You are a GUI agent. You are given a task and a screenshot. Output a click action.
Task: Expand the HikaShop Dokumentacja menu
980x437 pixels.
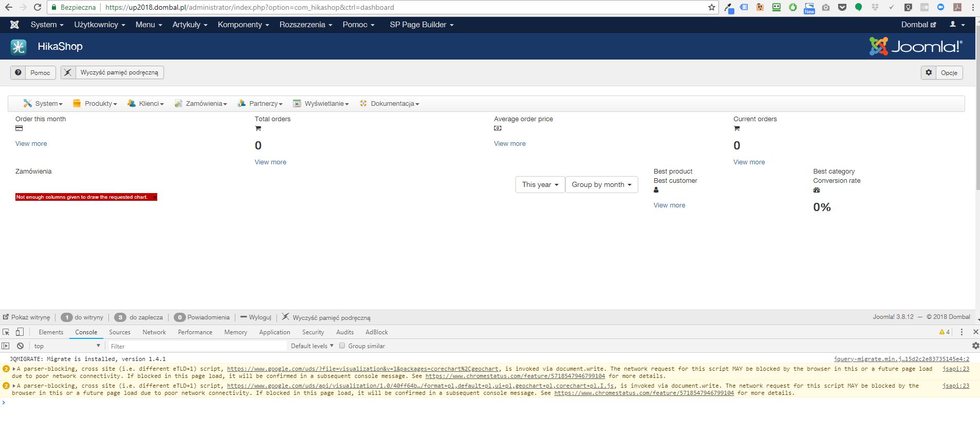pos(390,104)
